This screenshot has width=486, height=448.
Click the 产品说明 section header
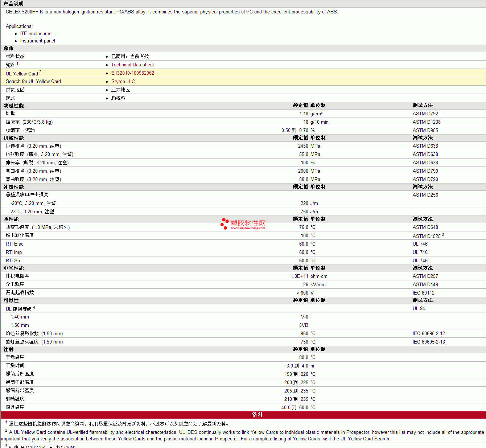pyautogui.click(x=13, y=4)
